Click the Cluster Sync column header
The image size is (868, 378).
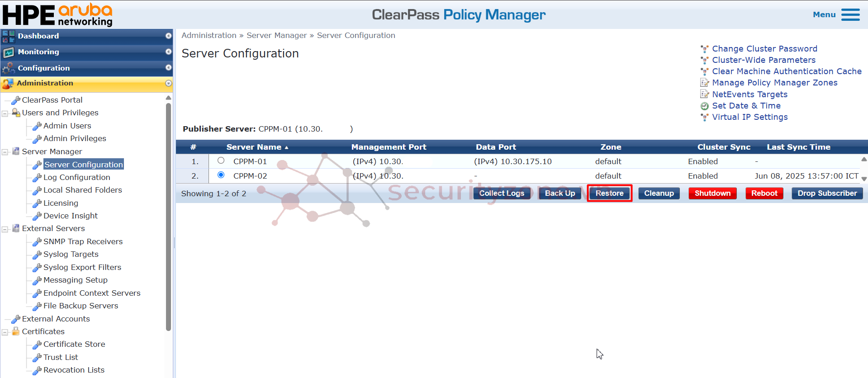724,147
